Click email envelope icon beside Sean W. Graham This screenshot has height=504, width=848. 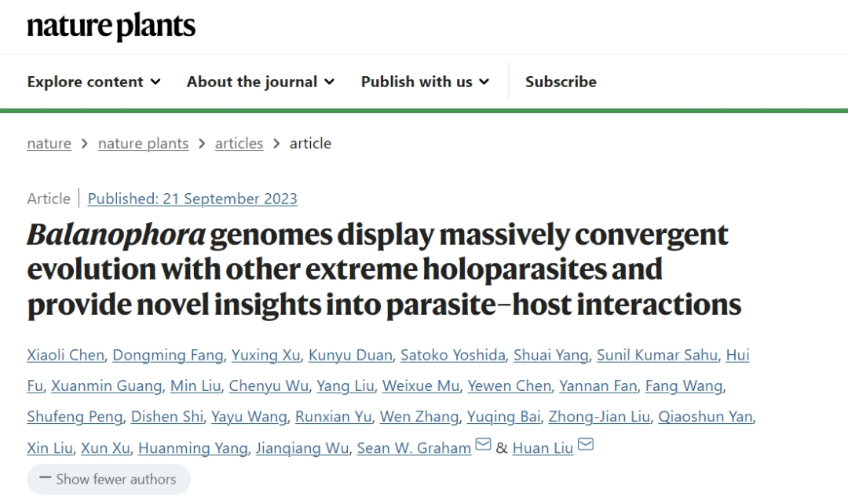click(483, 444)
